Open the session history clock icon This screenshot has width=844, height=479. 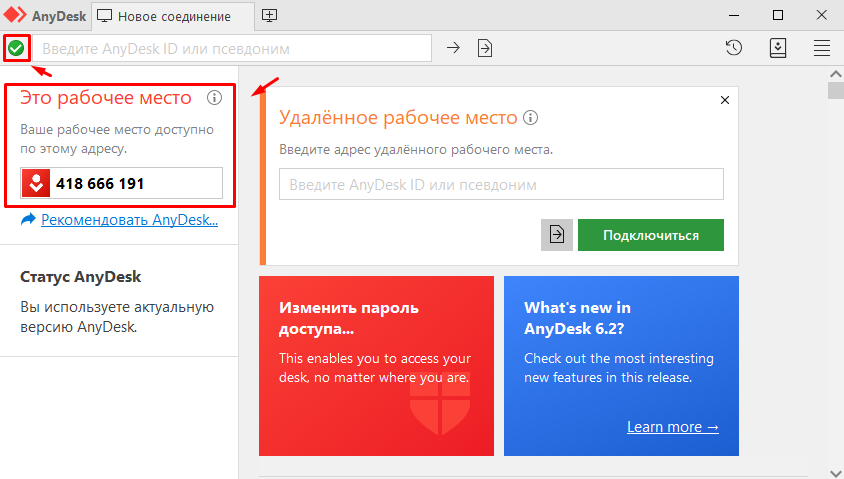[733, 48]
